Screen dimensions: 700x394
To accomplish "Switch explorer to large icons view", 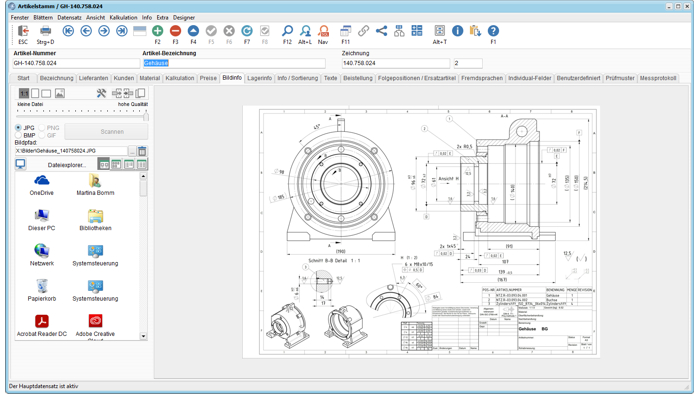I will tap(104, 165).
